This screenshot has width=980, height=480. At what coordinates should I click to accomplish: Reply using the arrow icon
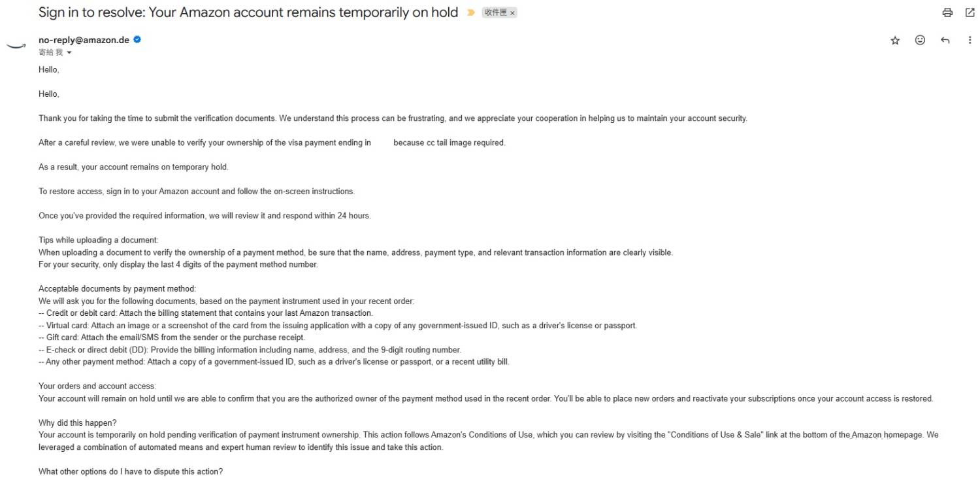tap(945, 41)
